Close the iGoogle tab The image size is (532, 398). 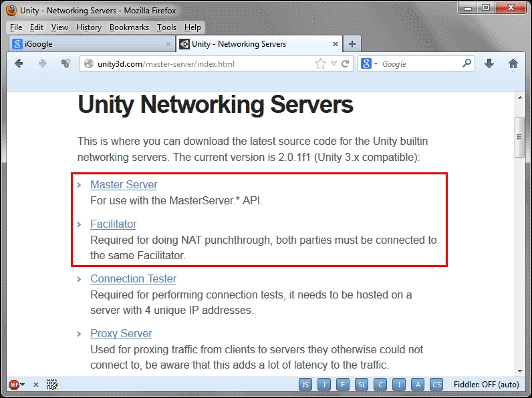pyautogui.click(x=168, y=44)
